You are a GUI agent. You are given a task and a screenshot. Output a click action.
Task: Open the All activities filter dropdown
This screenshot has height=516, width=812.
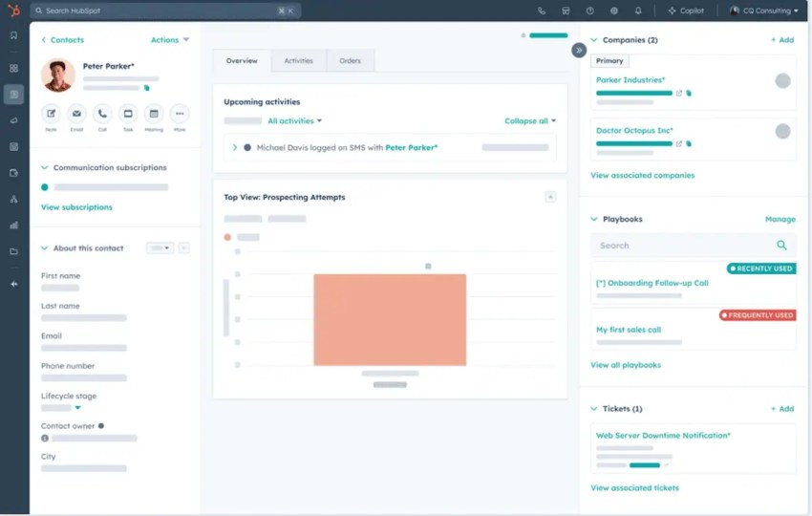click(294, 120)
